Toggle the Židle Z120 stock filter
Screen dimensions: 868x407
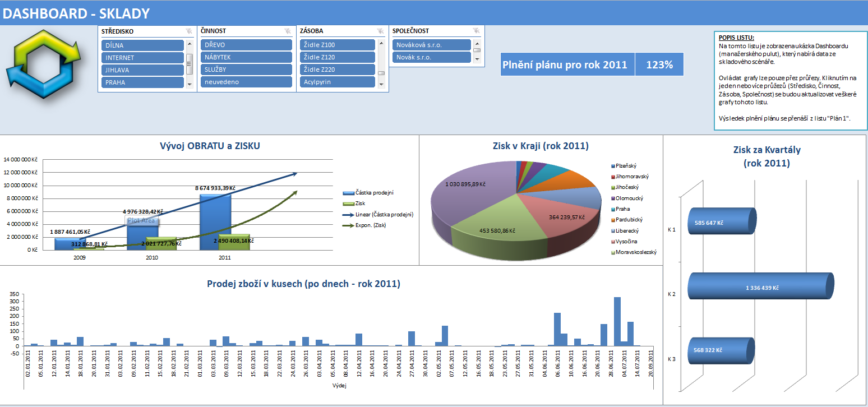338,57
